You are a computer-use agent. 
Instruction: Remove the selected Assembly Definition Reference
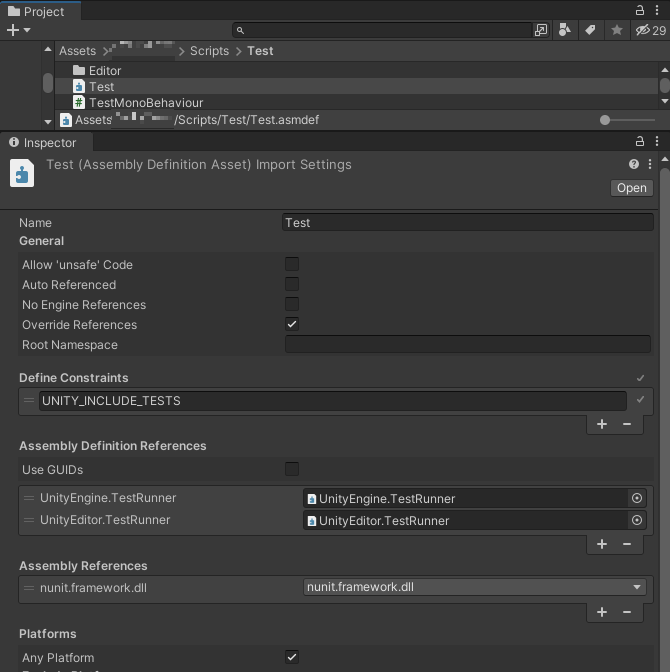pyautogui.click(x=627, y=544)
